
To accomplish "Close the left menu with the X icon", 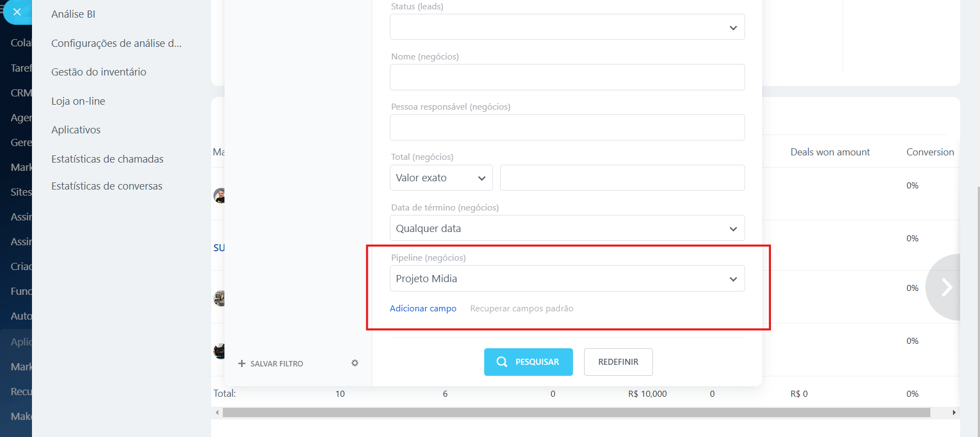I will 17,12.
